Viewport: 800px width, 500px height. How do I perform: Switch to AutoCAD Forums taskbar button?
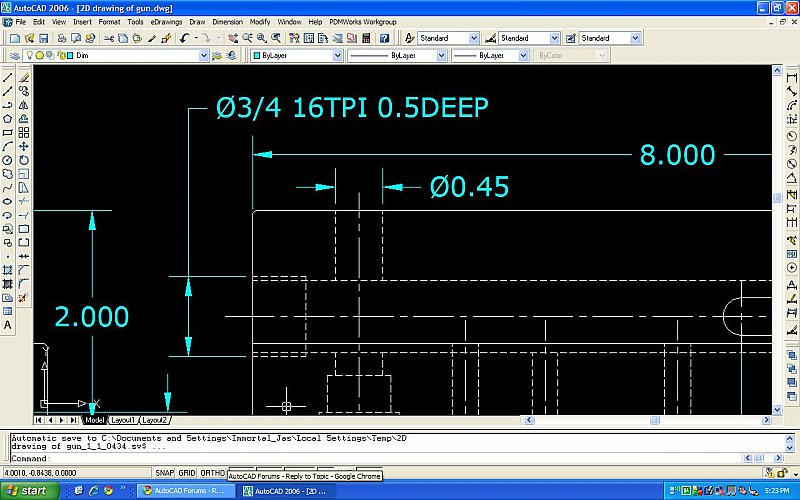coord(185,491)
